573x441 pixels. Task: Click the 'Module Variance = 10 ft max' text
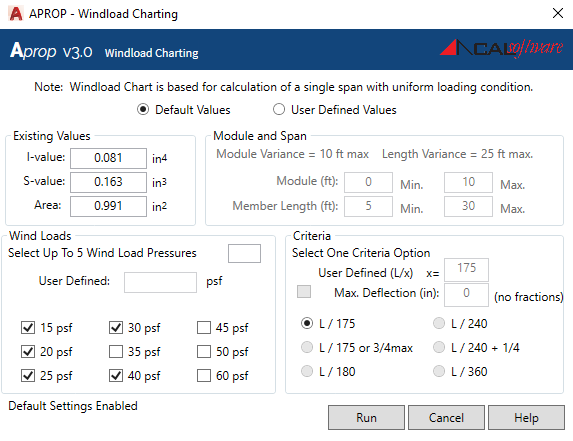coord(292,154)
